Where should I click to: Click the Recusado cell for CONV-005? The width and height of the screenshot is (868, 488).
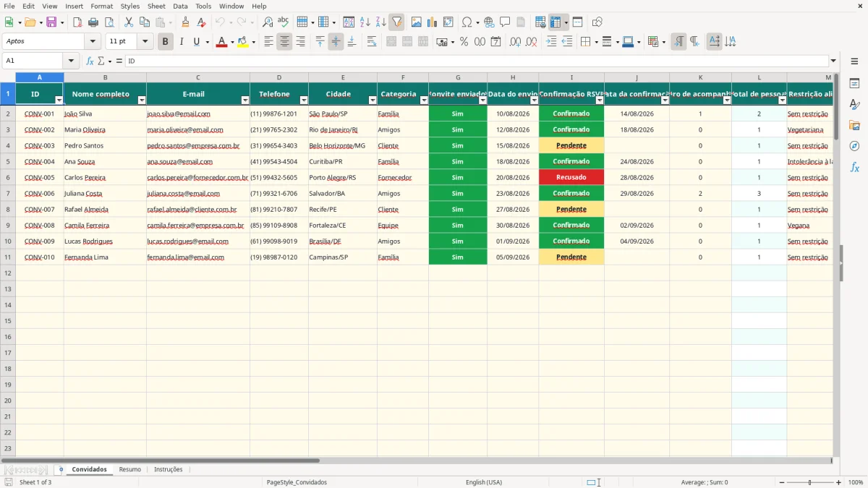[x=571, y=178]
